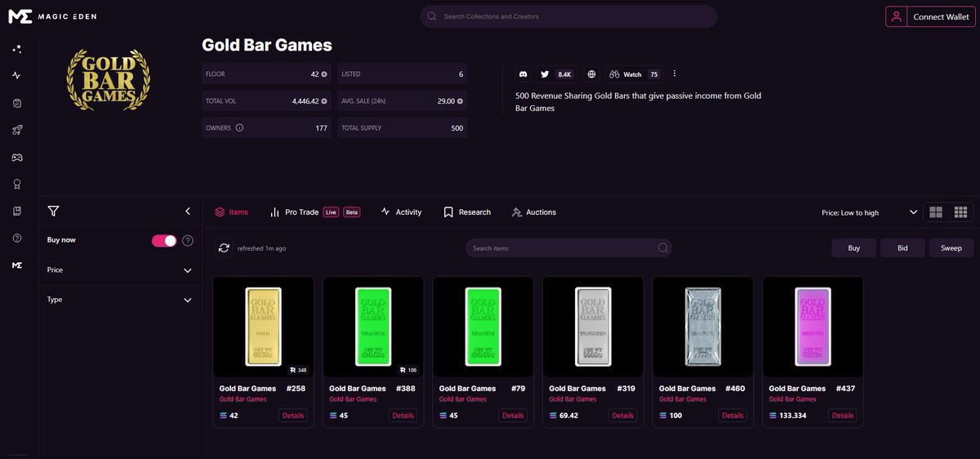Click the info icon beside Buy now toggle

click(x=188, y=241)
